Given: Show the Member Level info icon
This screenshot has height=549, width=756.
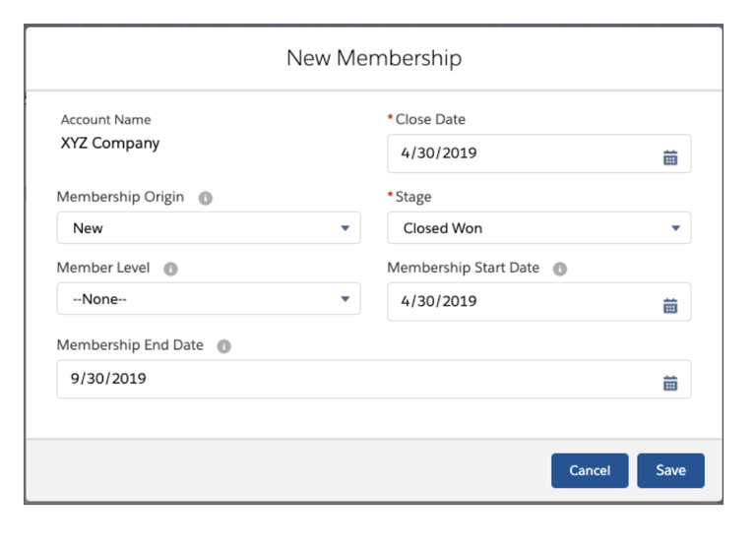Looking at the screenshot, I should click(170, 269).
